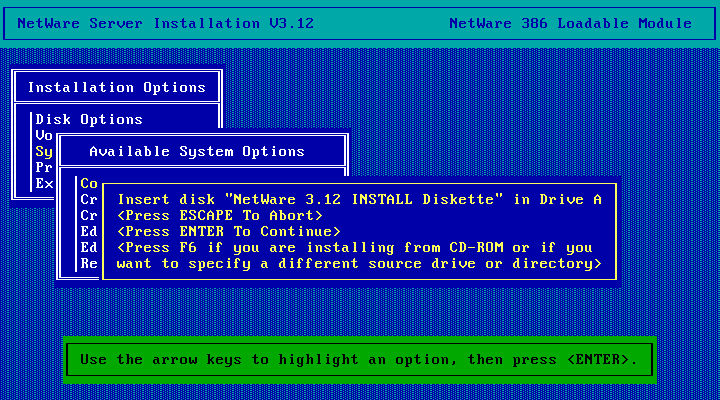Screen dimensions: 720x400
Task: Choose the 'Re' entry in Available System Options
Action: pos(89,264)
